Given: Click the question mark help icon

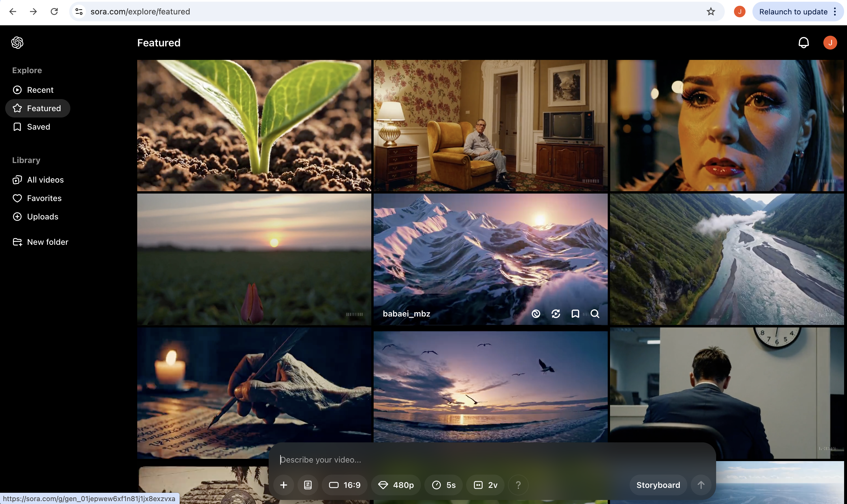Looking at the screenshot, I should 518,485.
